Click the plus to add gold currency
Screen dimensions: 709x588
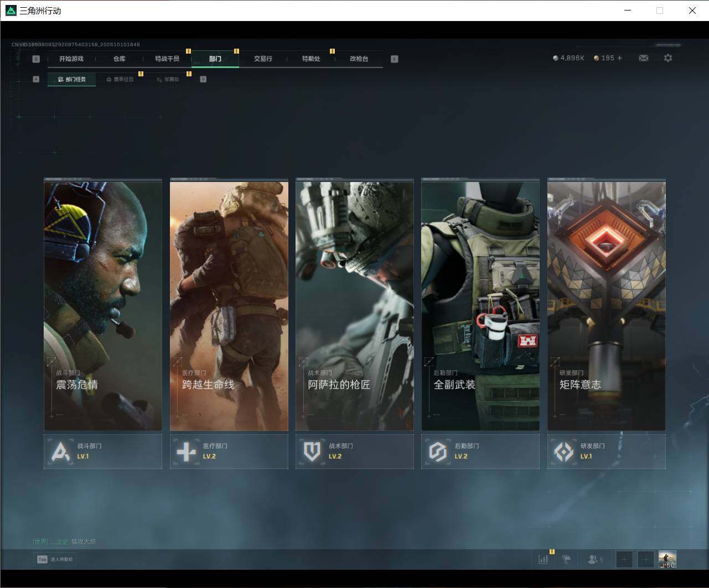coord(619,58)
